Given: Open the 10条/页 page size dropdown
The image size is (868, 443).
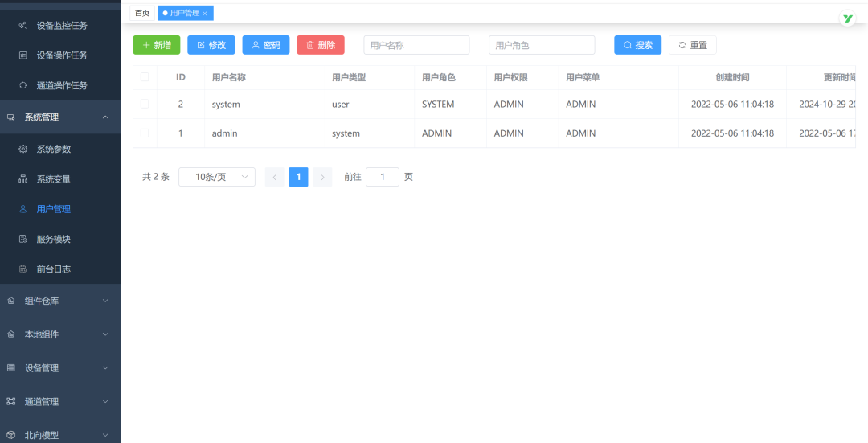Looking at the screenshot, I should [217, 177].
